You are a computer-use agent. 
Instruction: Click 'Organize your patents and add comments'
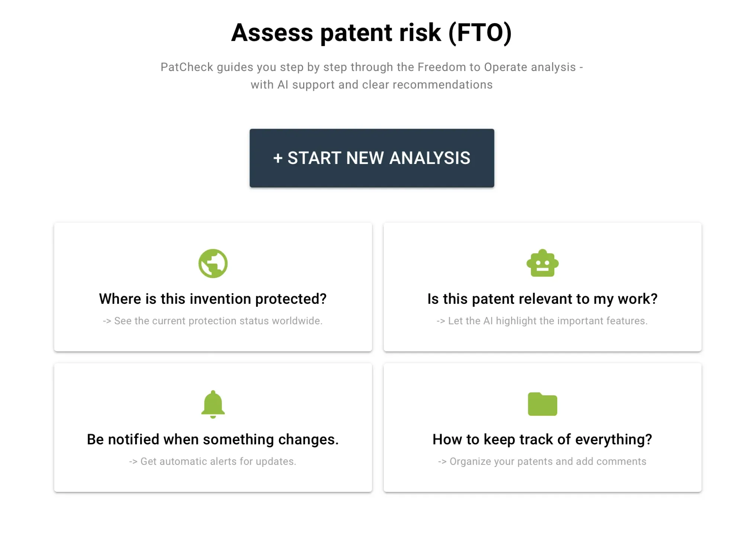tap(542, 461)
